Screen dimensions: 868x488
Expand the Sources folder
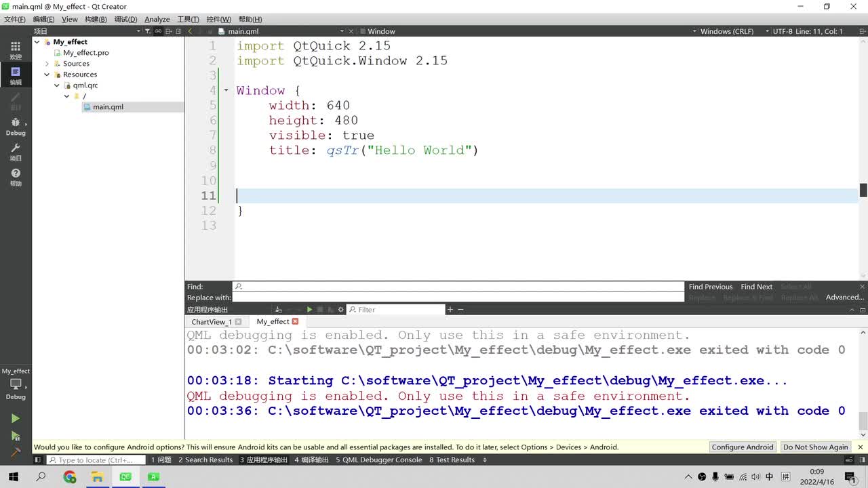(x=47, y=64)
